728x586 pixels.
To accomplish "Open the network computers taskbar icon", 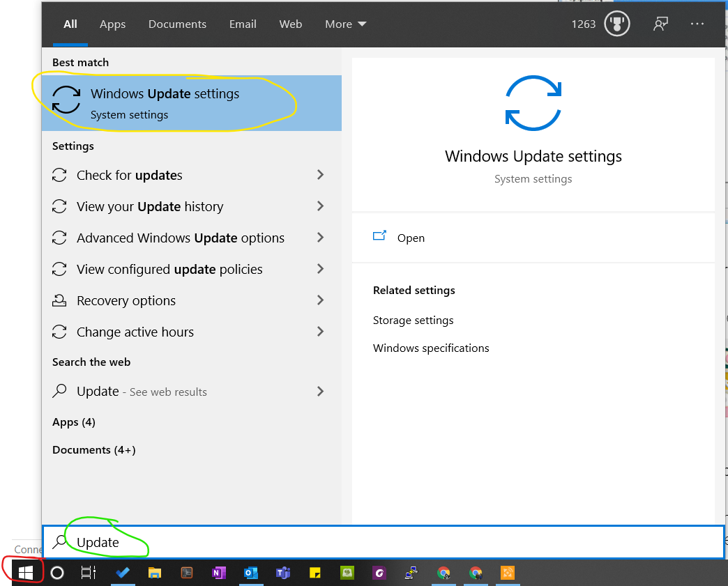I will pyautogui.click(x=411, y=573).
